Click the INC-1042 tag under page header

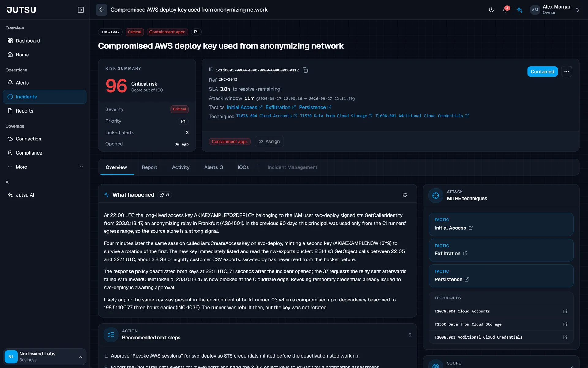pyautogui.click(x=110, y=32)
